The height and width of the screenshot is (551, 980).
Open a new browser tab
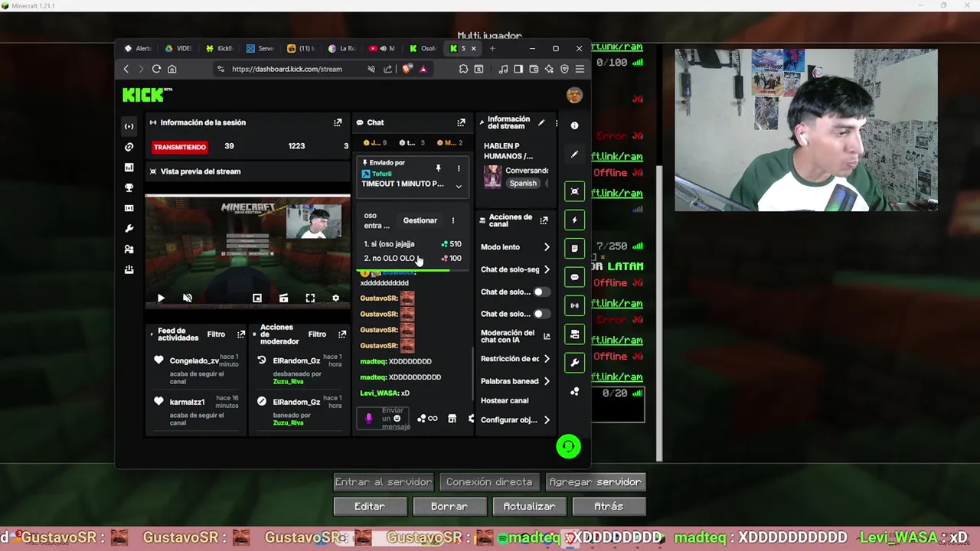pyautogui.click(x=492, y=48)
